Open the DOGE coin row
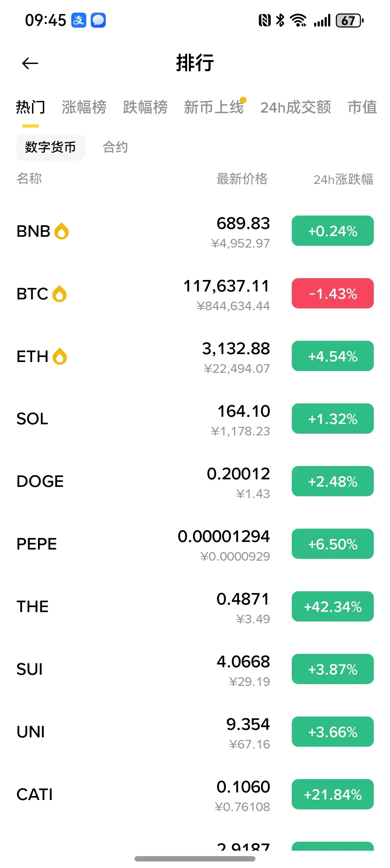 195,481
